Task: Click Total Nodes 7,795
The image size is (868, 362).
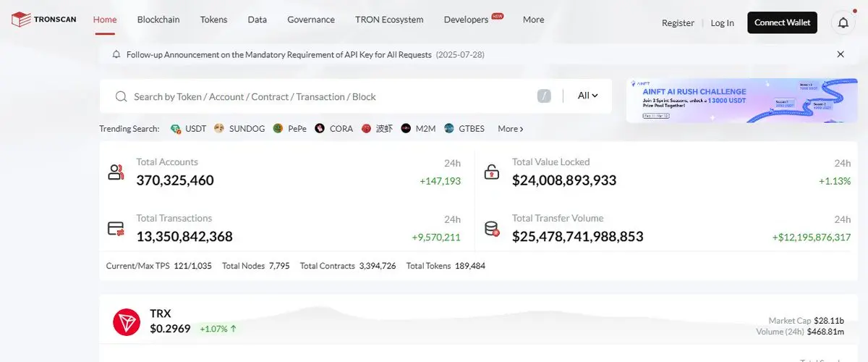Action: (x=256, y=266)
